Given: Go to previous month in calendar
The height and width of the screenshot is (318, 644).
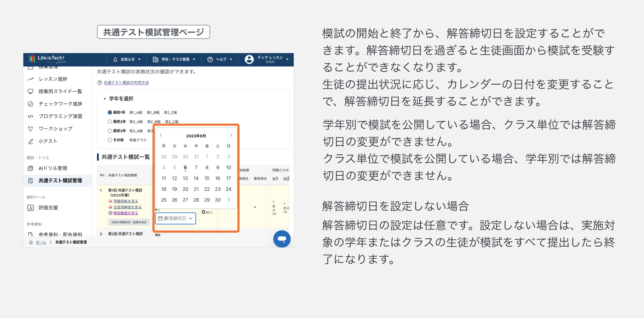Looking at the screenshot, I should tap(161, 135).
